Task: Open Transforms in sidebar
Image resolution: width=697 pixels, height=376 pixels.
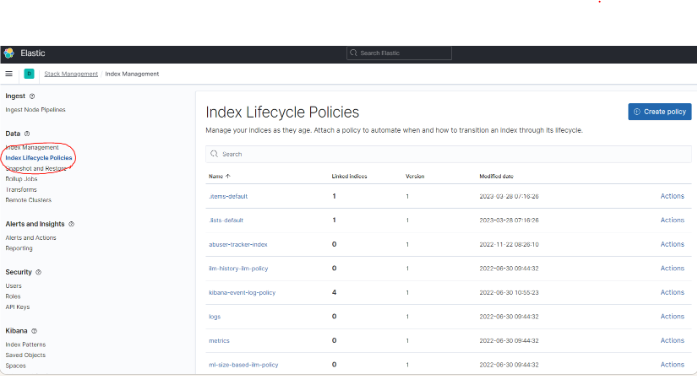Action: 21,189
